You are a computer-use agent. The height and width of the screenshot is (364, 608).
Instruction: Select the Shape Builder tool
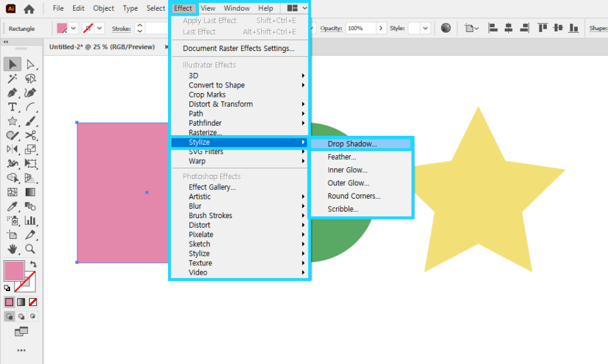[13, 178]
